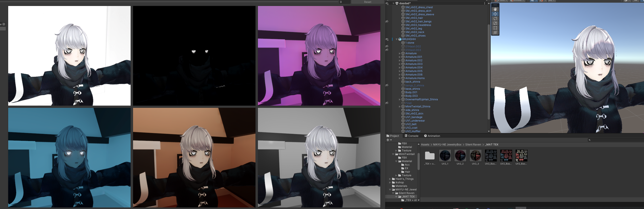The width and height of the screenshot is (644, 209).
Task: Select the Silent Raven folder in tree
Action: point(406,193)
